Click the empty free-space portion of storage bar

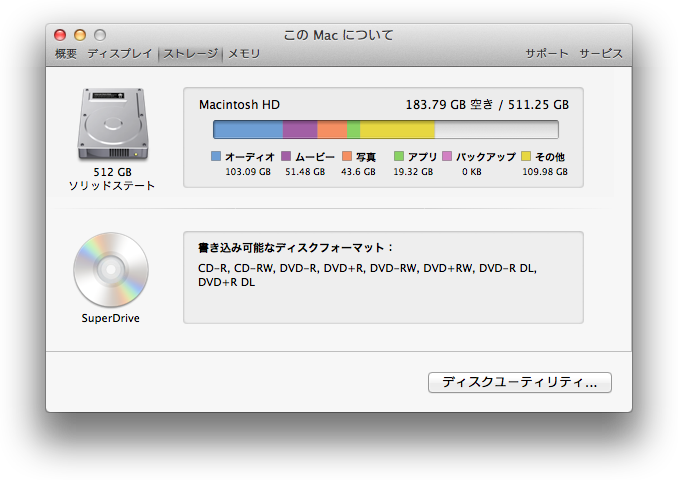tap(496, 130)
